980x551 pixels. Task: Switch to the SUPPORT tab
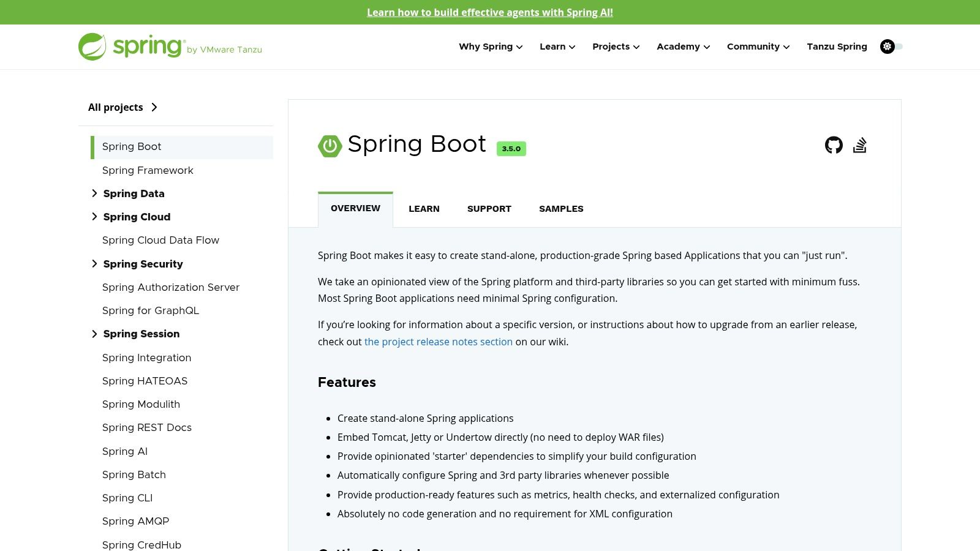(489, 209)
